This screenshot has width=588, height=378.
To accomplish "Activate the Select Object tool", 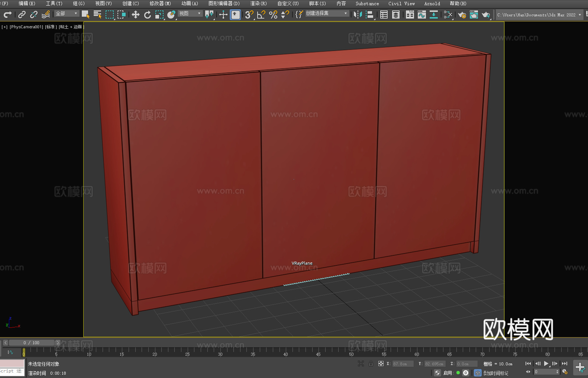I will click(85, 14).
